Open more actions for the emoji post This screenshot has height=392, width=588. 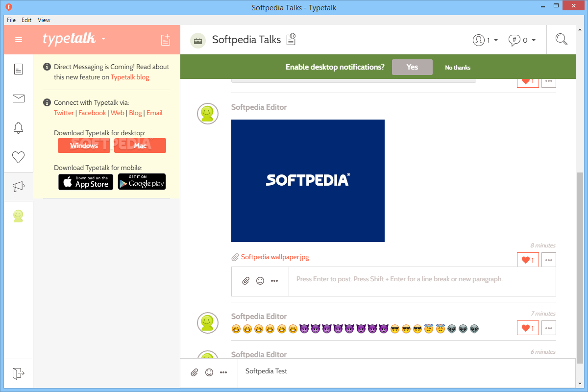(x=549, y=328)
